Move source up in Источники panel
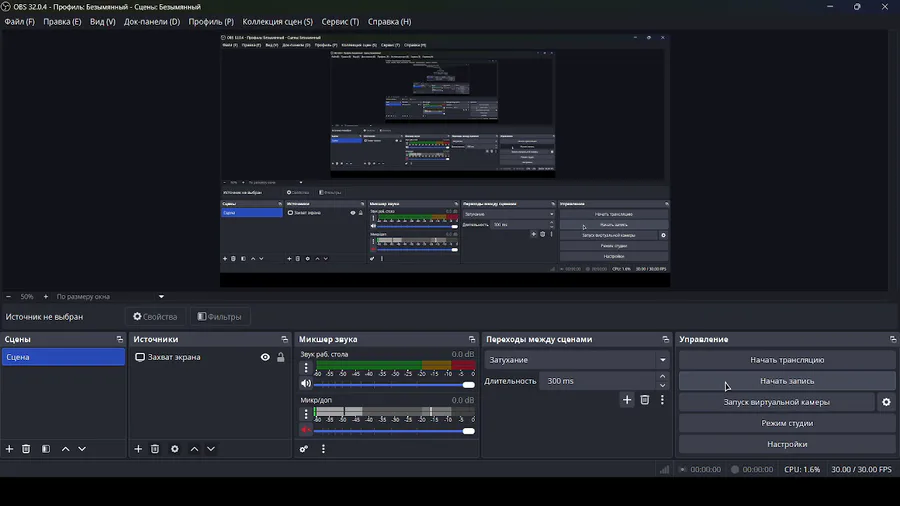This screenshot has height=506, width=900. click(195, 449)
